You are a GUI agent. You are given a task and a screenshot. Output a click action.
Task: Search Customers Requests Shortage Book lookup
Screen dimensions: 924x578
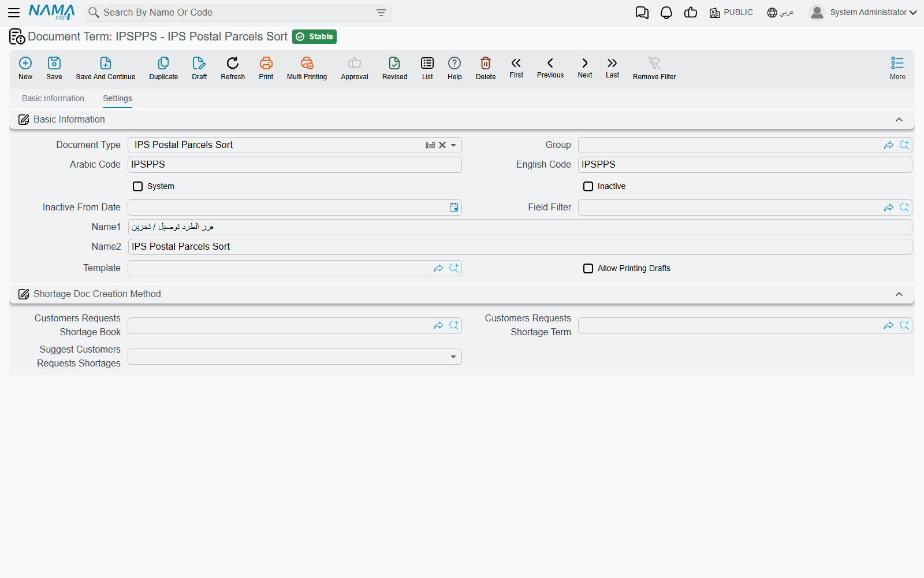pyautogui.click(x=454, y=325)
